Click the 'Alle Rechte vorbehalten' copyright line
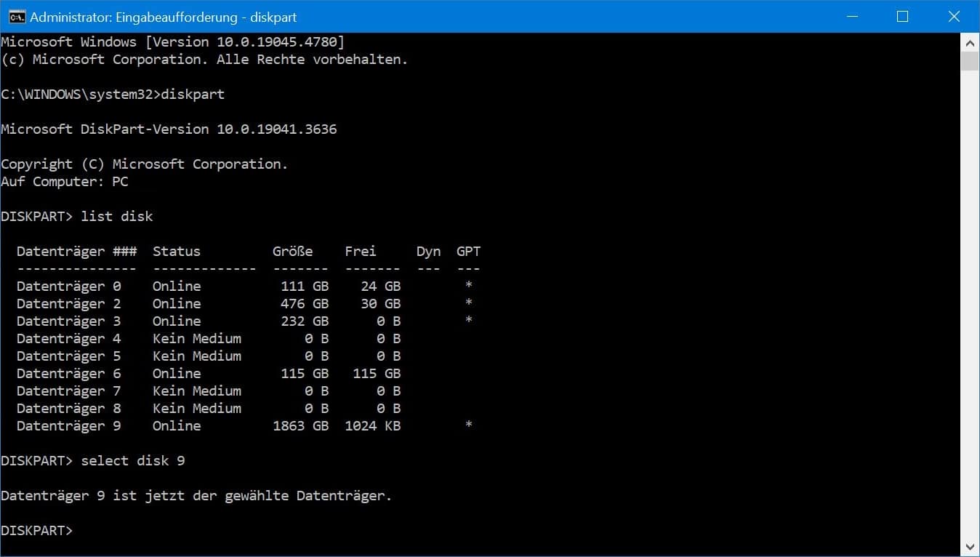The image size is (980, 557). [x=204, y=60]
